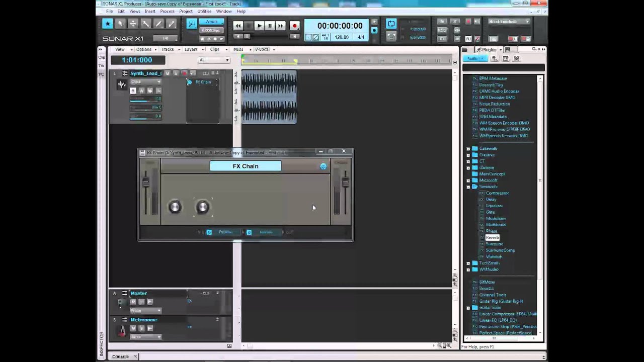Toggle Read automation R on Synth_Lead
This screenshot has height=362, width=644.
tap(133, 91)
